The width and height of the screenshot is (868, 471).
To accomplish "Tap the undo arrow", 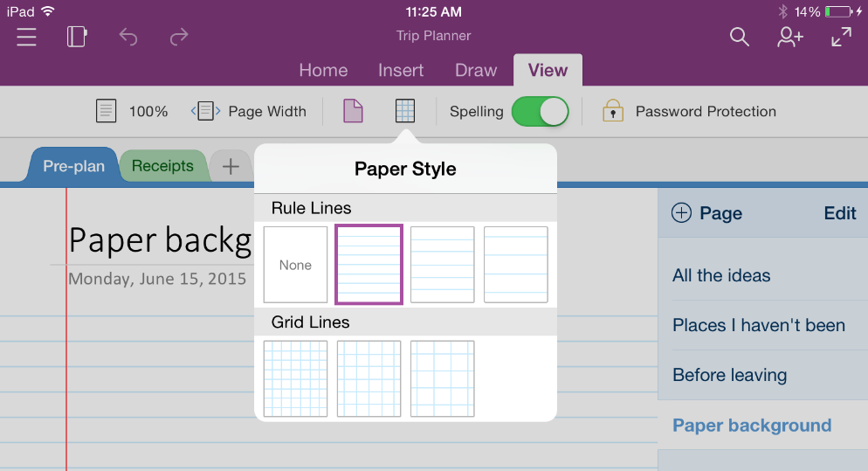I will (x=128, y=37).
